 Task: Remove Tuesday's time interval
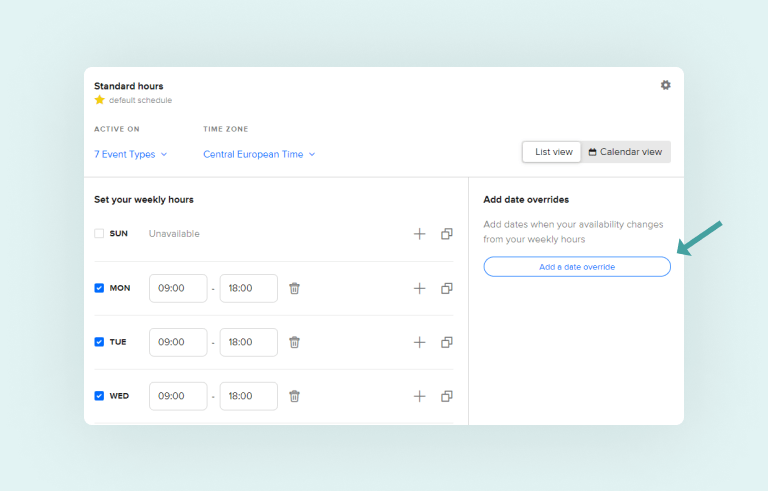[x=294, y=342]
